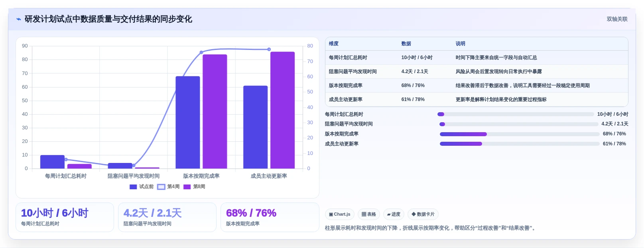Toggle the 第4周 legend swatch
The height and width of the screenshot is (248, 644).
click(161, 187)
